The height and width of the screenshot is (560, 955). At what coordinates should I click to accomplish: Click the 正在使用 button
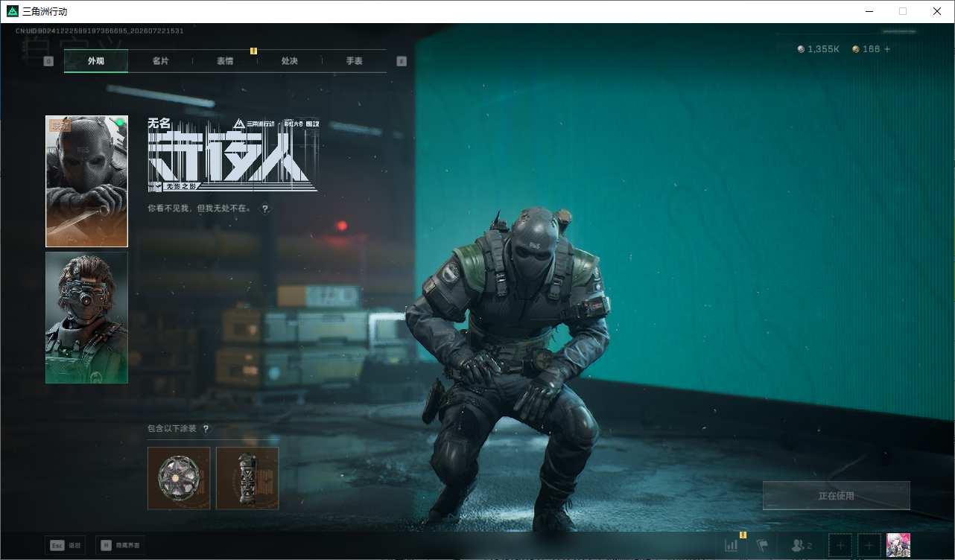pyautogui.click(x=837, y=496)
